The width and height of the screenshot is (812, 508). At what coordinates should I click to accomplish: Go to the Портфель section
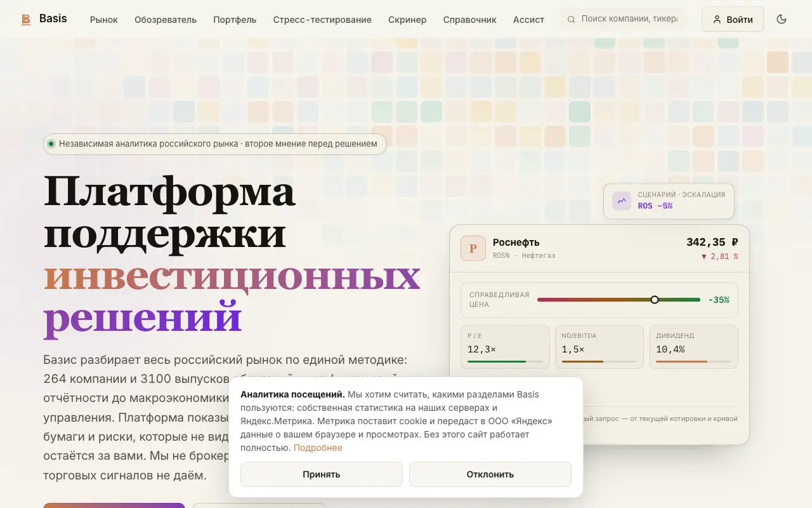pos(235,20)
